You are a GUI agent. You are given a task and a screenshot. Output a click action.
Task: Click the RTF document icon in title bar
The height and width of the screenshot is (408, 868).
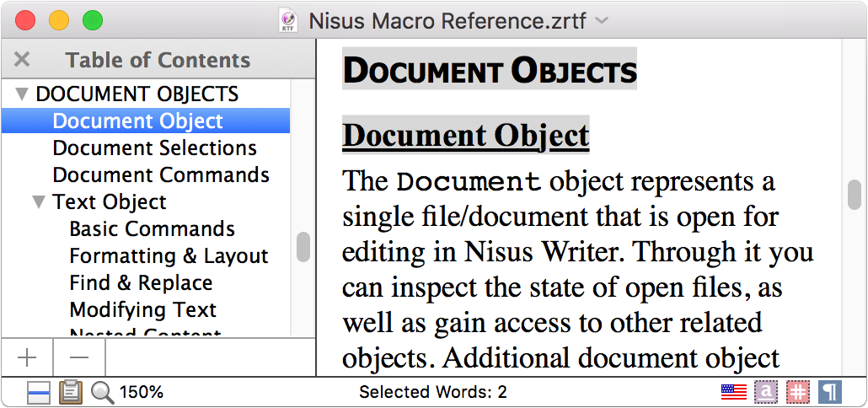[x=288, y=20]
